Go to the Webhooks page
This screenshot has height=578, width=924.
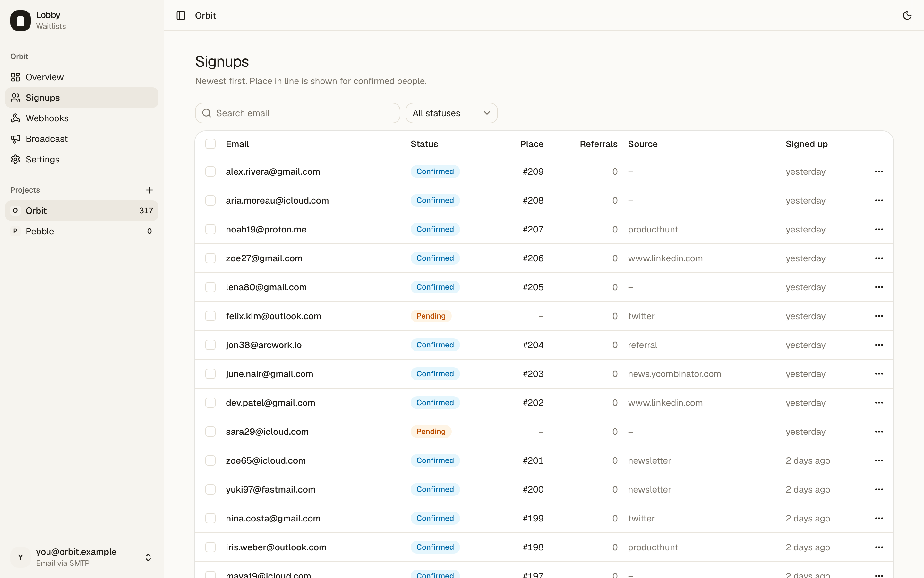82,118
